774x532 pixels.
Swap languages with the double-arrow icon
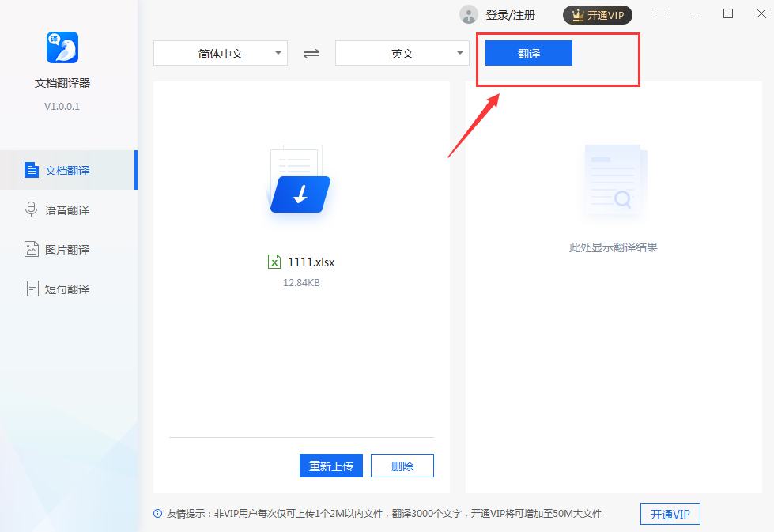(x=311, y=53)
